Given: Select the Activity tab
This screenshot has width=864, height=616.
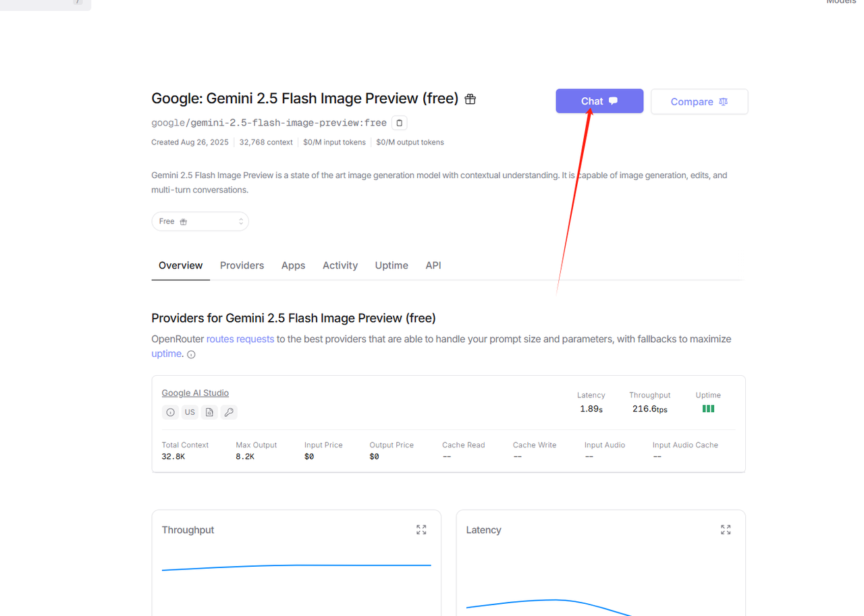Looking at the screenshot, I should pos(340,265).
